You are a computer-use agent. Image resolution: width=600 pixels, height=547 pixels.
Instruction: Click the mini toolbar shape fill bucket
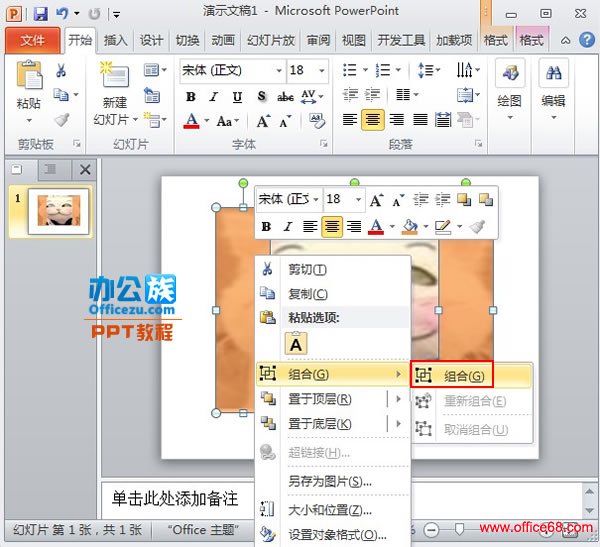(409, 226)
